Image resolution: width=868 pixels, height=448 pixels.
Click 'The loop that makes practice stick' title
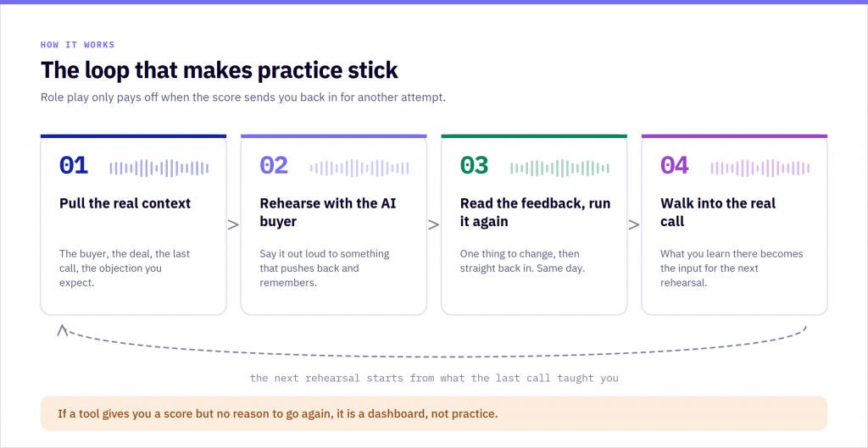pyautogui.click(x=220, y=71)
